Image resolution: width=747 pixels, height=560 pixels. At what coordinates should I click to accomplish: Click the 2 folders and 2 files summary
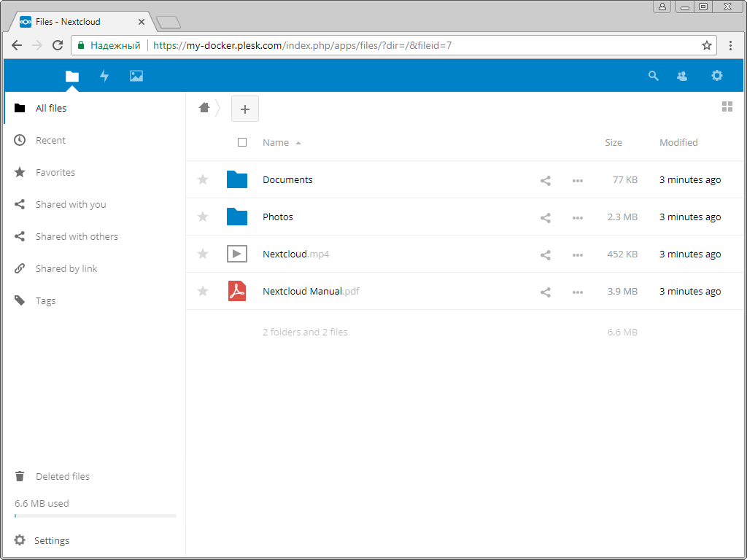point(305,332)
